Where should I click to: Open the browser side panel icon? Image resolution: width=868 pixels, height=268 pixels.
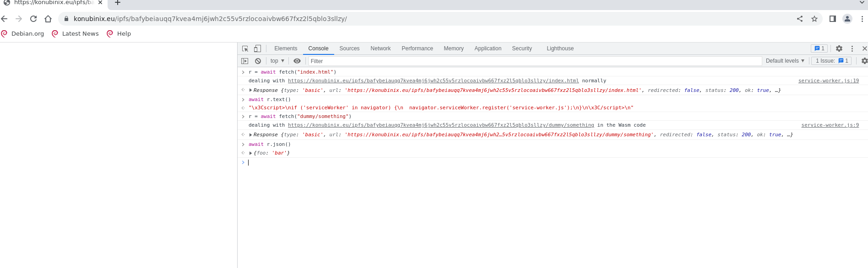[832, 19]
